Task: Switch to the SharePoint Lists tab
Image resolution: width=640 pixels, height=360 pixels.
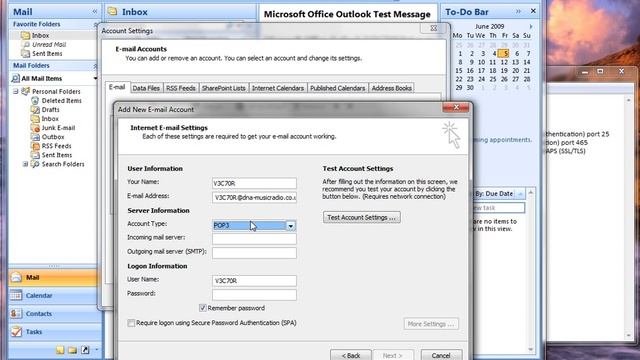Action: (224, 88)
